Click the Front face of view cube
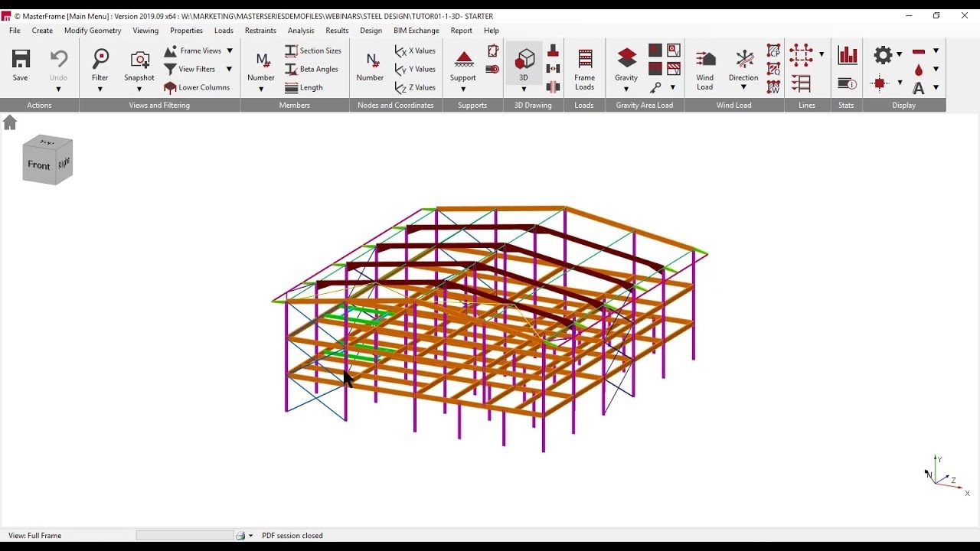Viewport: 980px width, 551px height. click(x=39, y=165)
